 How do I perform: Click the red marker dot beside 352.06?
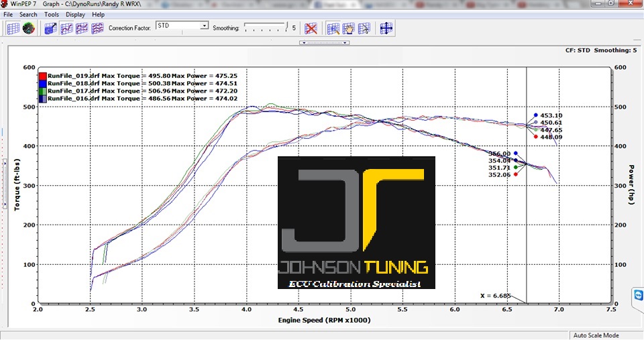(516, 174)
